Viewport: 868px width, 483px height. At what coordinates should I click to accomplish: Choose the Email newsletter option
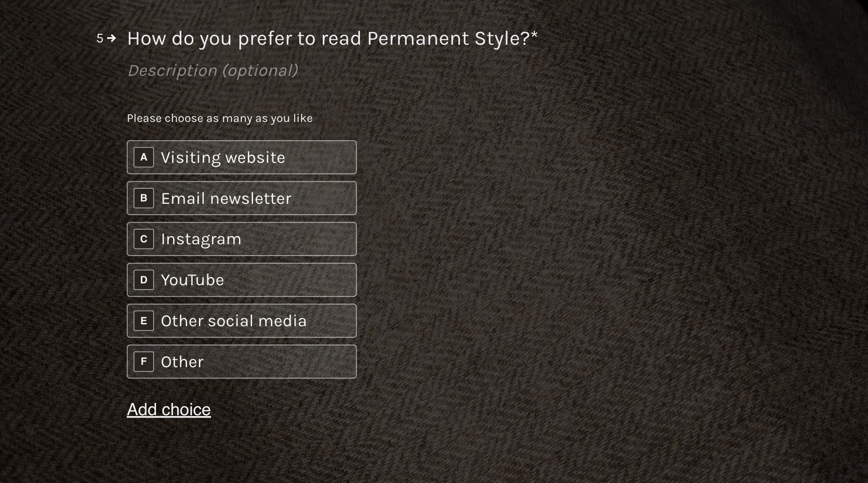(242, 198)
